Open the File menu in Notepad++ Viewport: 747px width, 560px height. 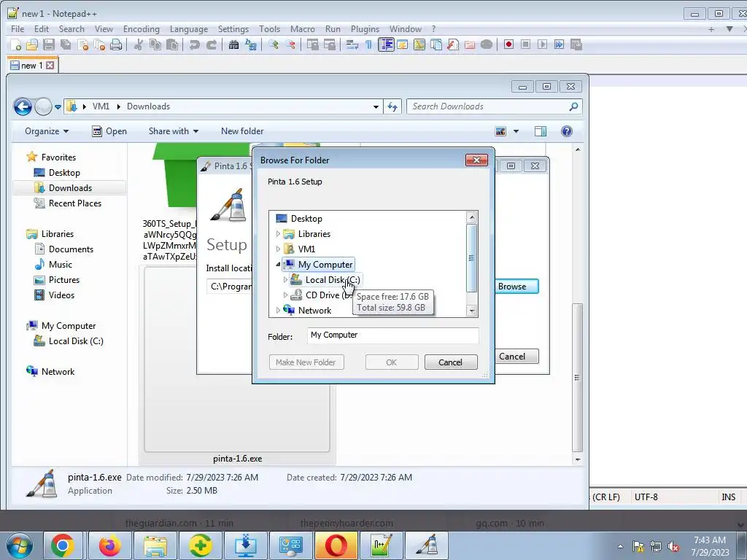[x=18, y=29]
